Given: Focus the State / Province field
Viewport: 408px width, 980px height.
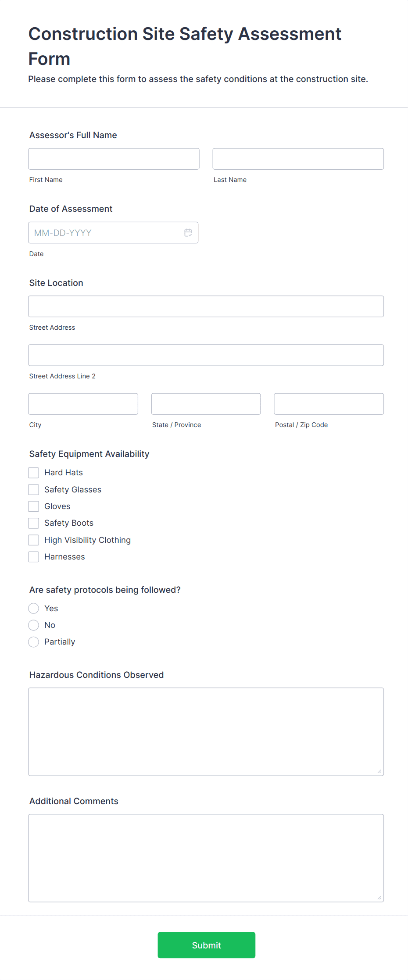Looking at the screenshot, I should [x=206, y=403].
